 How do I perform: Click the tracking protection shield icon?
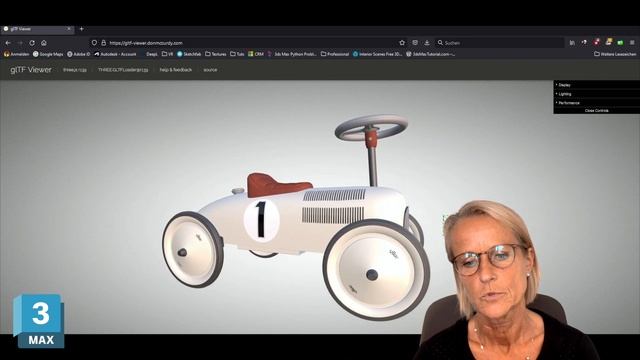94,43
